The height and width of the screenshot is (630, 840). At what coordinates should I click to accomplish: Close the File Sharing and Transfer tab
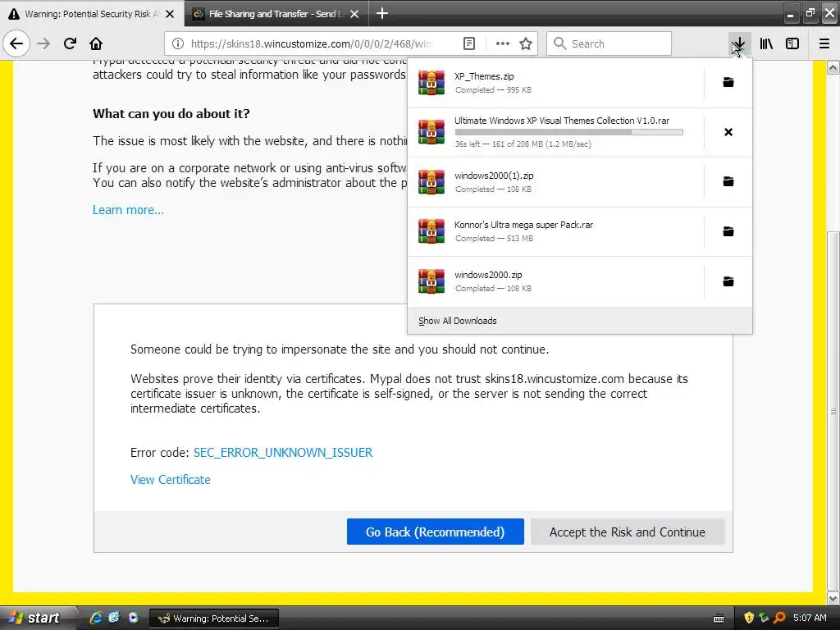(x=354, y=14)
